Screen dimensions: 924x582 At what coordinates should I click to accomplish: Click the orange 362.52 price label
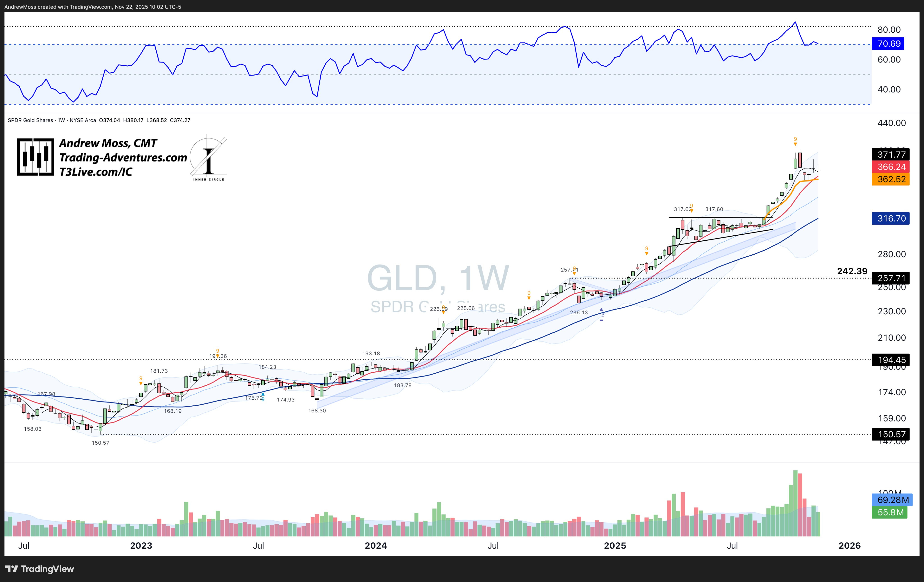click(x=891, y=179)
